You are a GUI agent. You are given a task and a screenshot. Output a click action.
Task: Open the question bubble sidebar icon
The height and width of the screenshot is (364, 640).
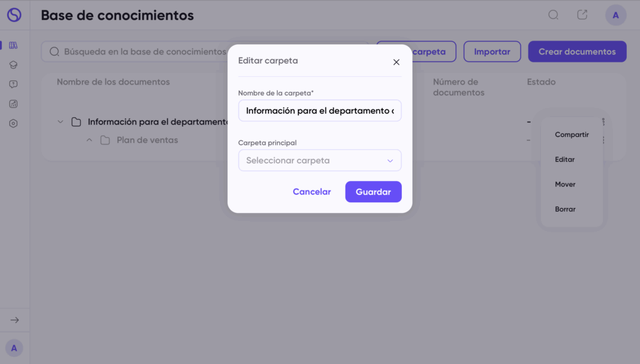pyautogui.click(x=14, y=84)
